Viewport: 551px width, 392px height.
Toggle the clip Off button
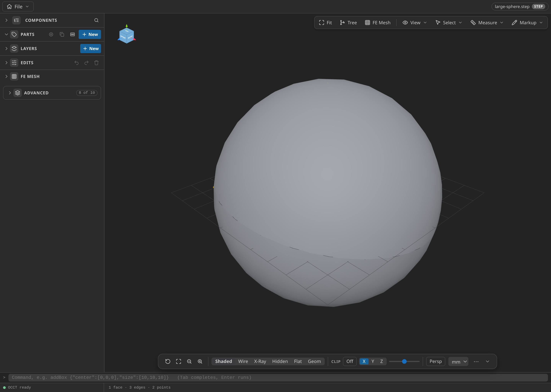tap(350, 361)
